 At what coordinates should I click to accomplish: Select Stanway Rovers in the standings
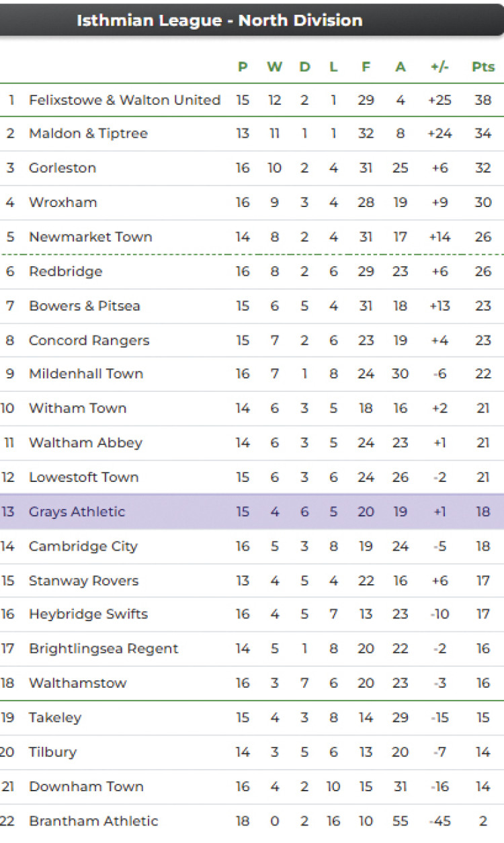(83, 581)
